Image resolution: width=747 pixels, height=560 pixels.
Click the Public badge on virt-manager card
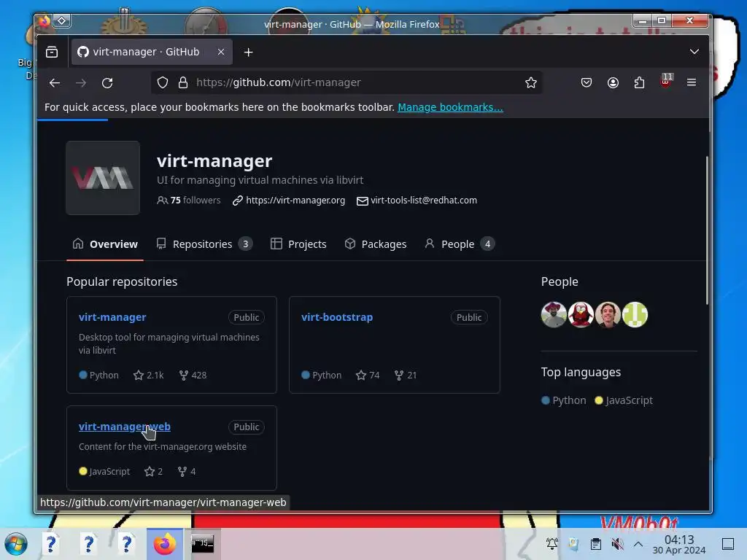click(247, 318)
